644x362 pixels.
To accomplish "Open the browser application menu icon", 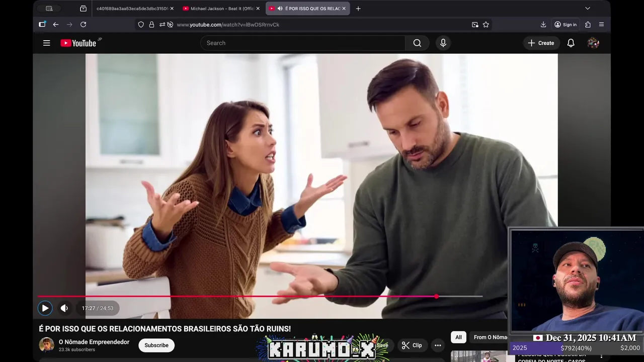I will coord(601,25).
